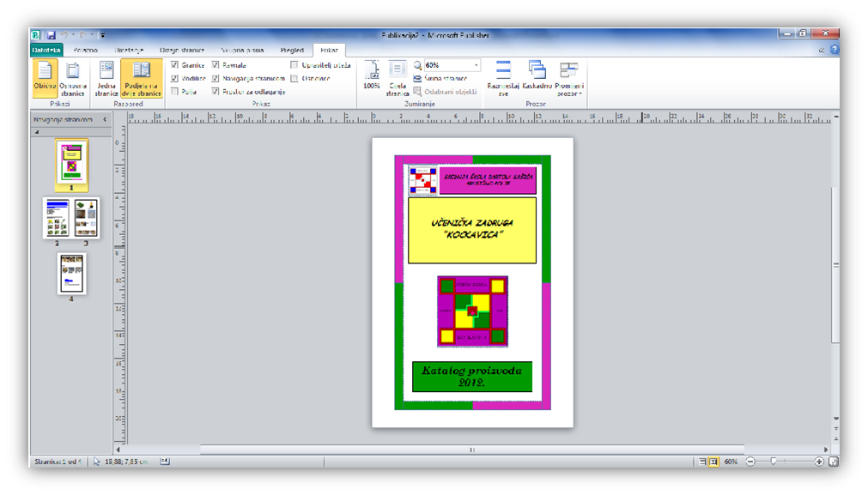
Task: Click the horizontal scrollbar thumb
Action: click(472, 450)
